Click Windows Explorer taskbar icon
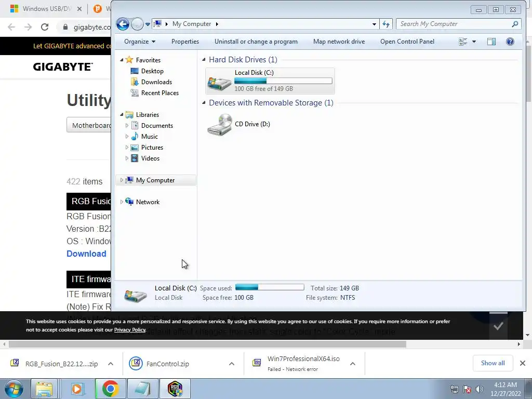 45,389
